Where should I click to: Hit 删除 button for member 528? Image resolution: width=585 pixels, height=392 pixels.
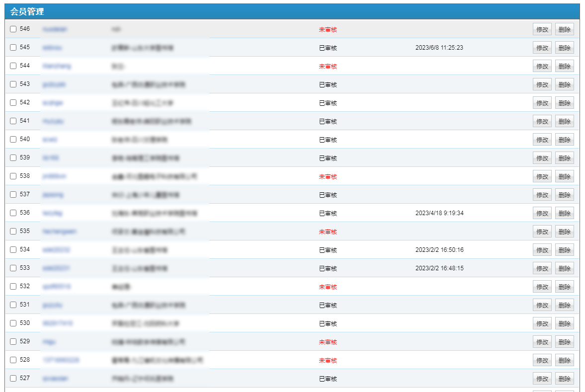pyautogui.click(x=564, y=361)
